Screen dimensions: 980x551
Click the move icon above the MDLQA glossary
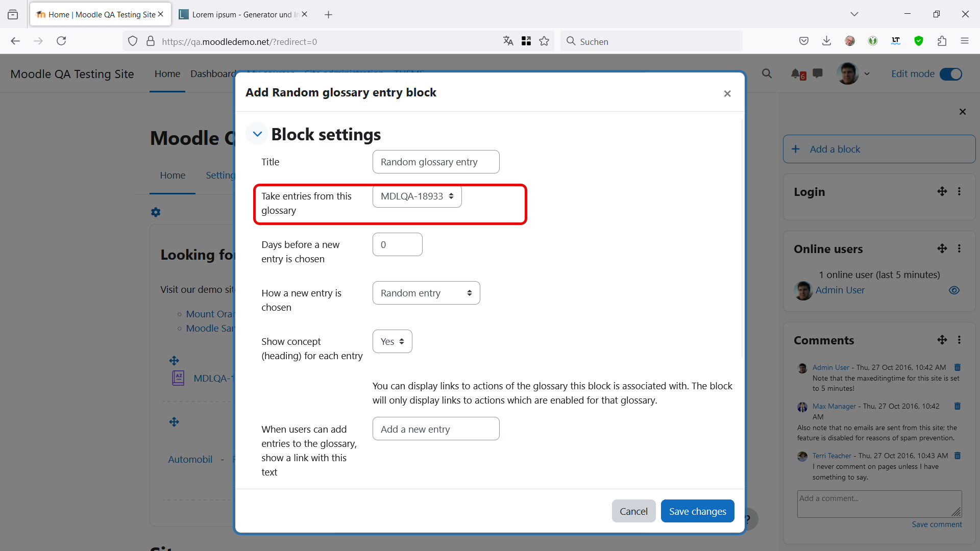click(174, 361)
